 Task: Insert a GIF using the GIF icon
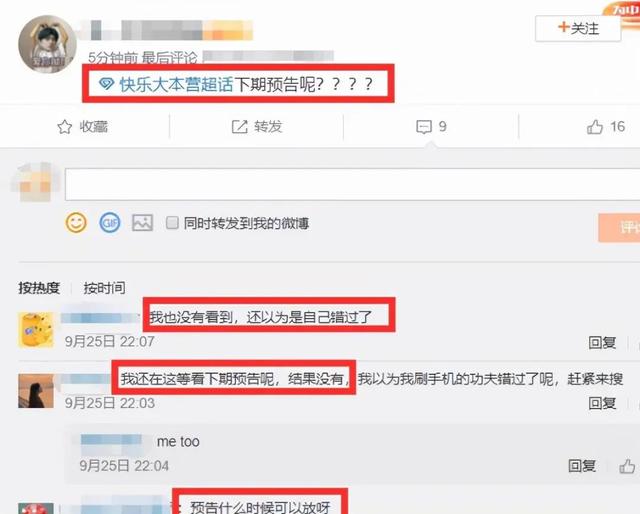[x=110, y=223]
